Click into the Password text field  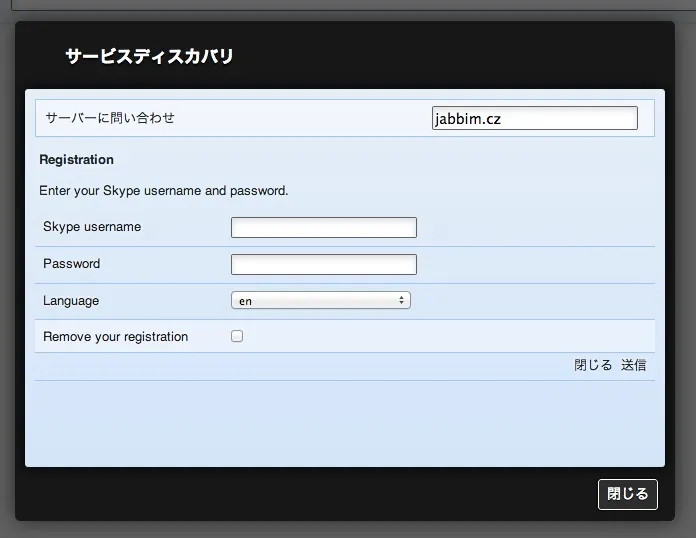[323, 265]
